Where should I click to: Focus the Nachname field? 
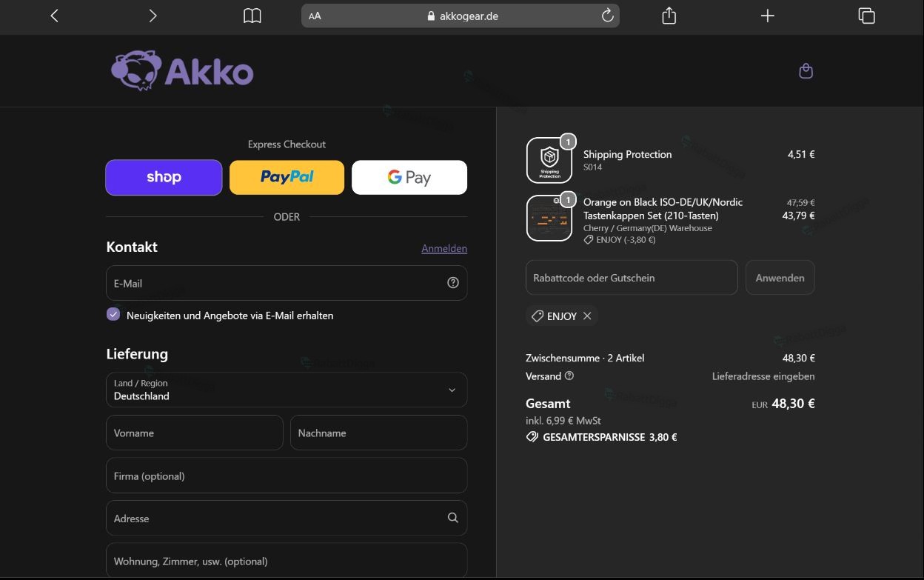(378, 433)
